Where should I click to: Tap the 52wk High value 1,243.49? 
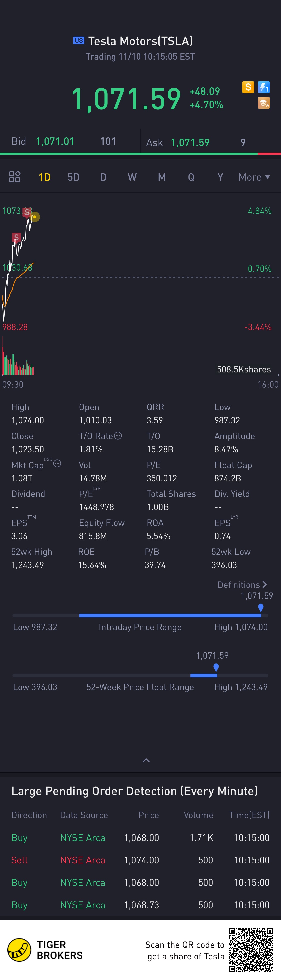click(x=28, y=565)
